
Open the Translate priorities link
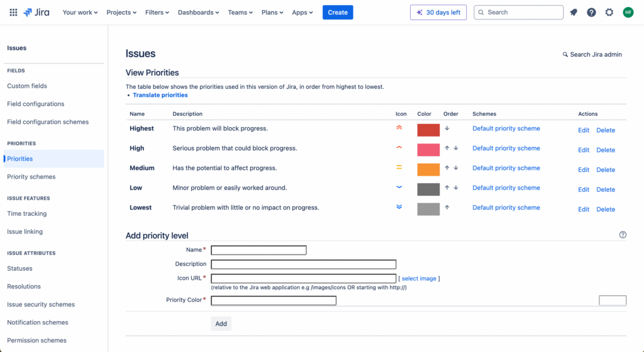point(160,95)
